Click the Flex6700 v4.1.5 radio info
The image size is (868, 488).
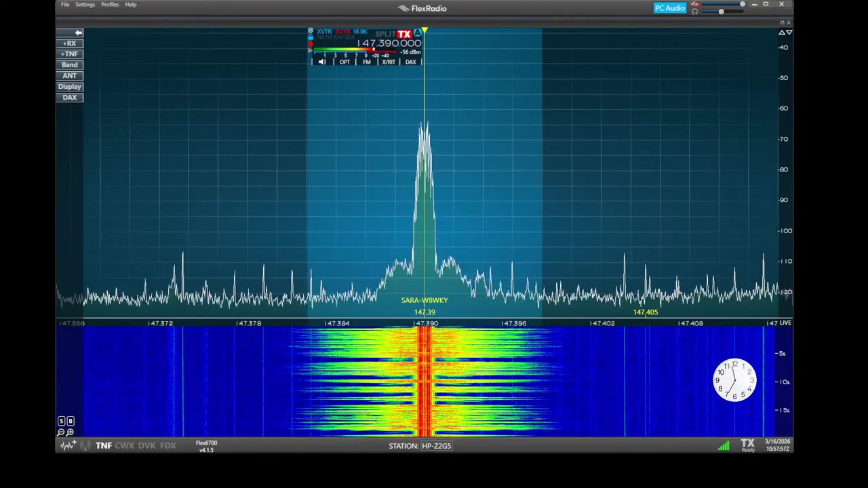click(x=206, y=446)
